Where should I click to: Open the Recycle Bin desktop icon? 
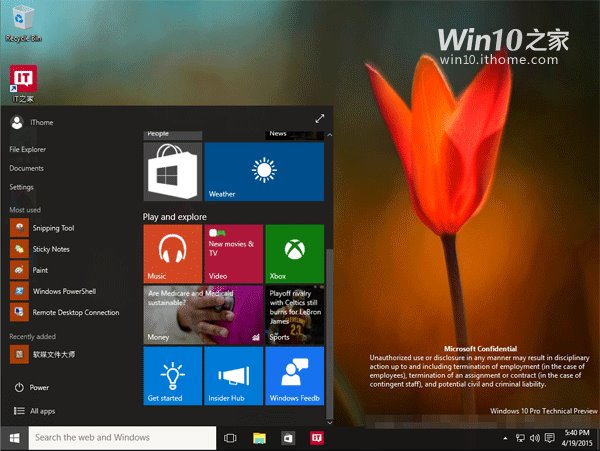click(23, 23)
